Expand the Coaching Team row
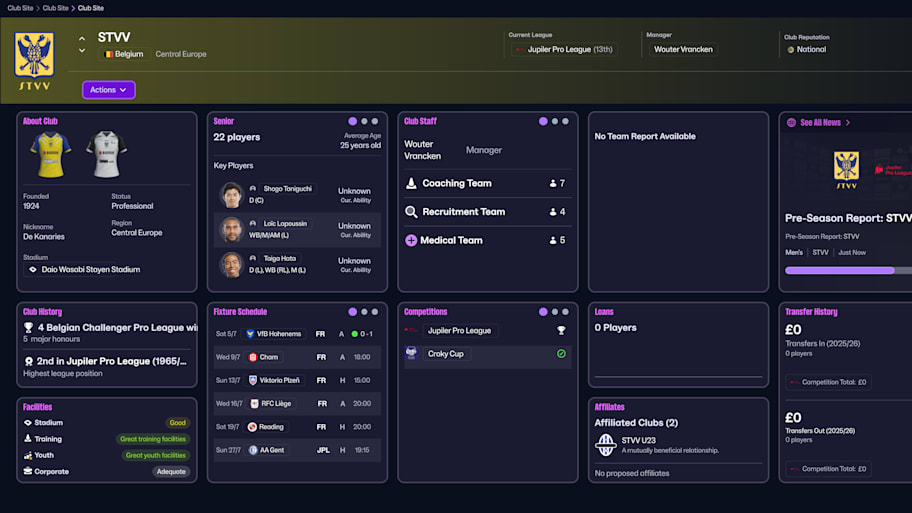This screenshot has height=513, width=912. 487,183
